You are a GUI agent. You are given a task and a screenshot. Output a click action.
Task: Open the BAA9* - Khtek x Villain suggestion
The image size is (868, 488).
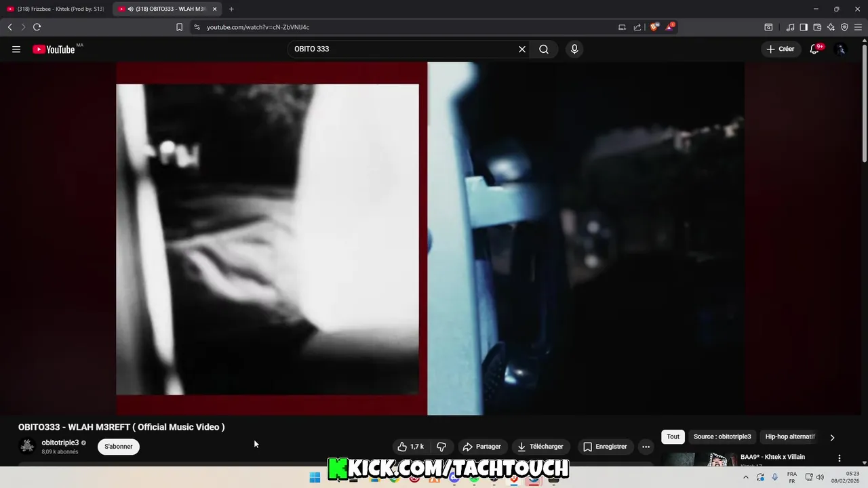pyautogui.click(x=772, y=457)
